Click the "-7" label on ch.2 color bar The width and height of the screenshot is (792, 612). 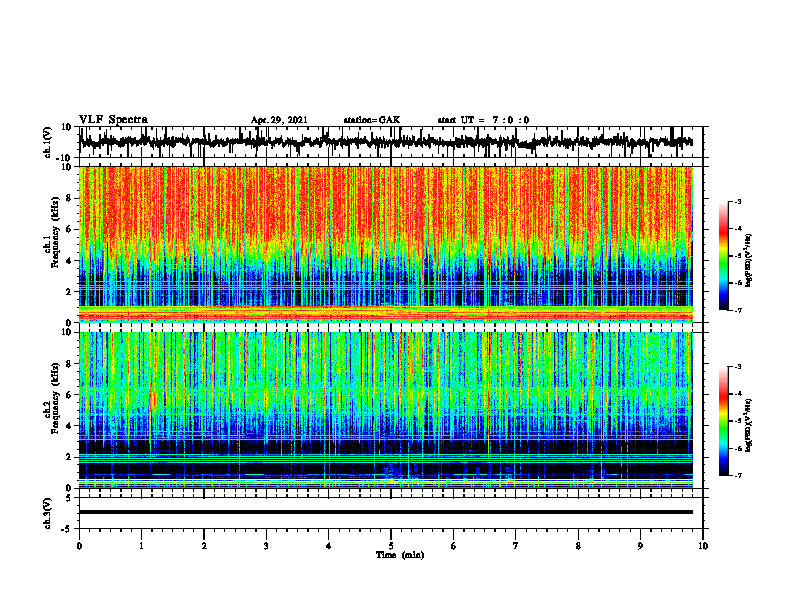[738, 475]
